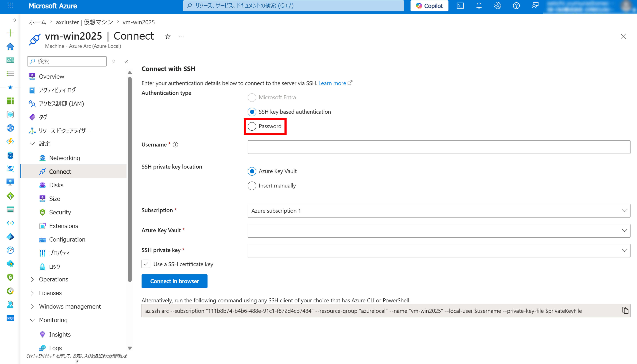Image resolution: width=637 pixels, height=364 pixels.
Task: Open the Favorites star in the left rail
Action: pyautogui.click(x=10, y=87)
